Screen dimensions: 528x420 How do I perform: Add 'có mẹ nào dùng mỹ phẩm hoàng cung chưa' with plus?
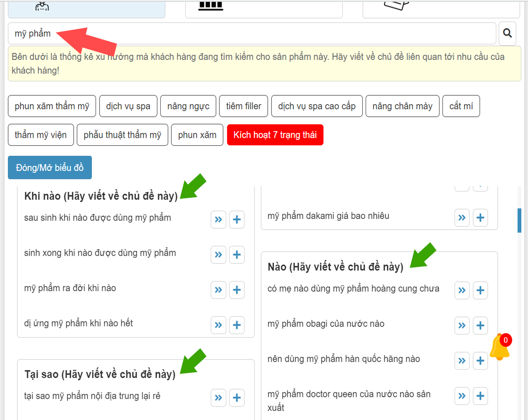480,291
